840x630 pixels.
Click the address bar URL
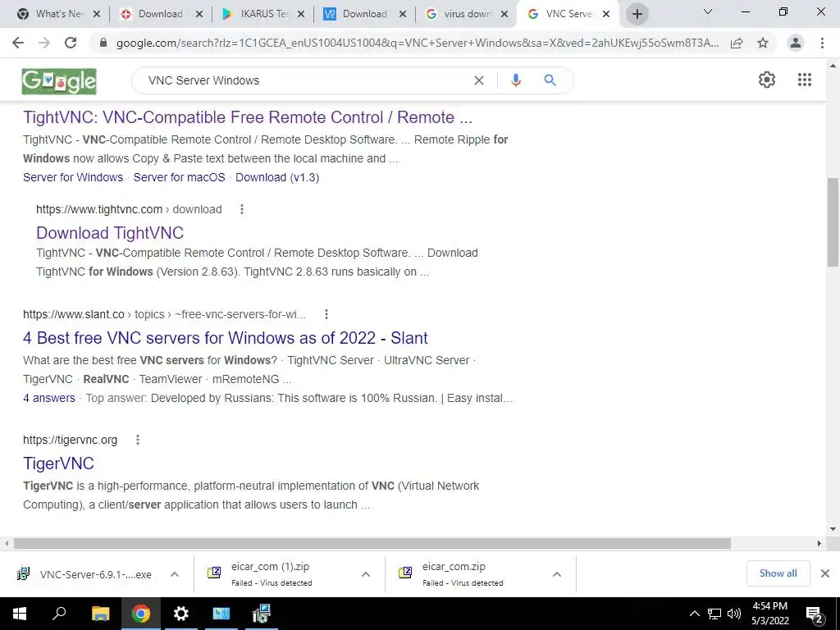(x=418, y=43)
